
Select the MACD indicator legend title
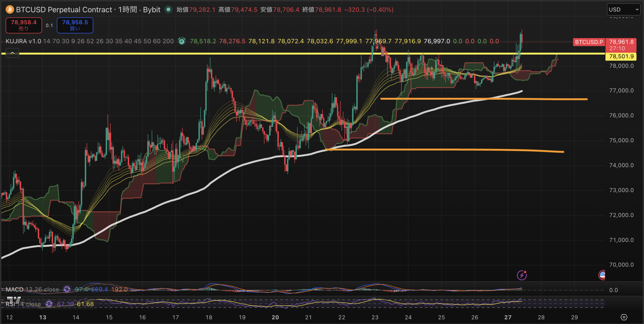click(14, 290)
